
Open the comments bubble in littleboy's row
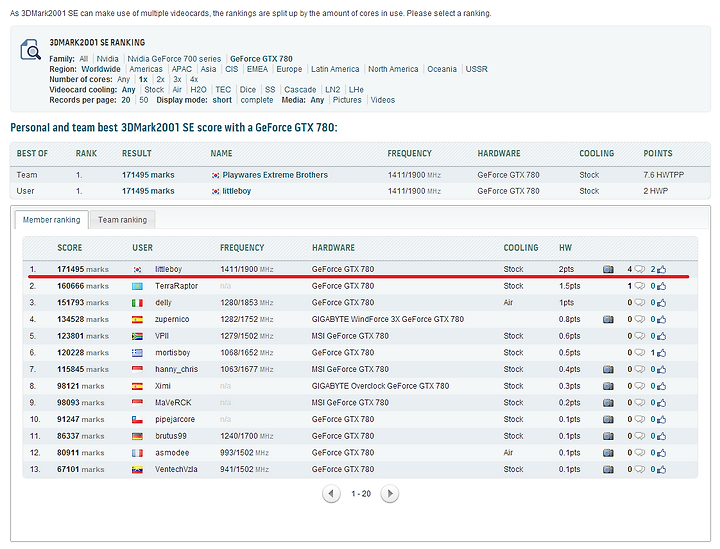tap(639, 269)
